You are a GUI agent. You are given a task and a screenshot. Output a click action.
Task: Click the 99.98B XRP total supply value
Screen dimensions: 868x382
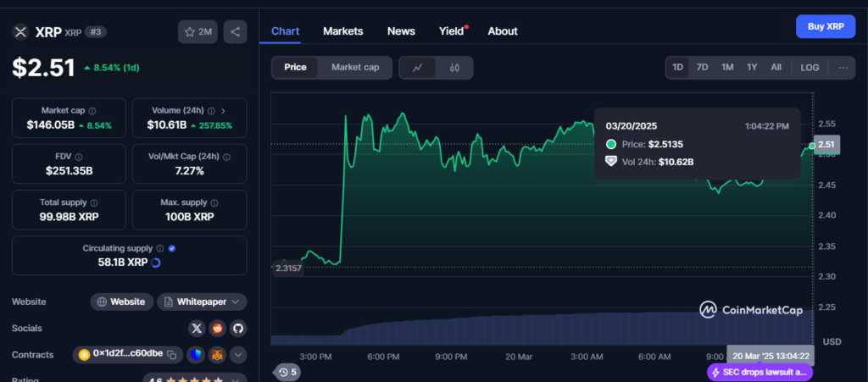click(70, 217)
